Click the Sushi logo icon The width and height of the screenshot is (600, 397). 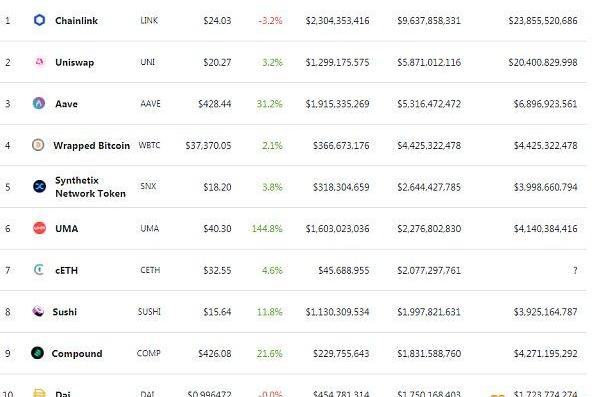38,311
